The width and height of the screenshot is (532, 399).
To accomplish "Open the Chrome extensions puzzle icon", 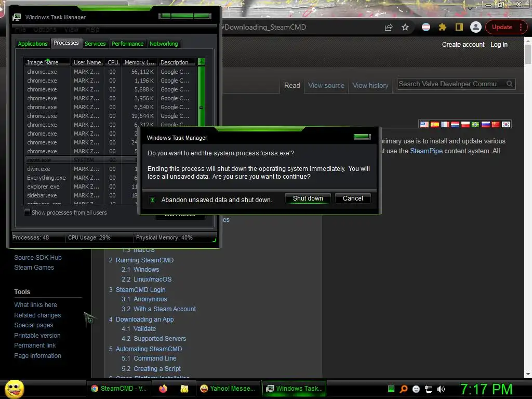I will pos(442,27).
